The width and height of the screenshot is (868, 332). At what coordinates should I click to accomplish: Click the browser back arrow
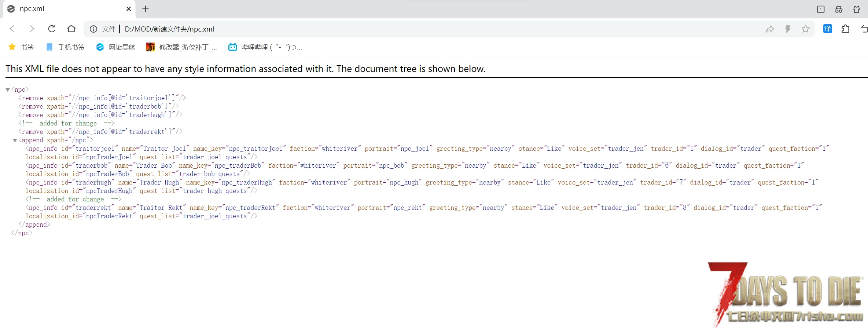[12, 29]
